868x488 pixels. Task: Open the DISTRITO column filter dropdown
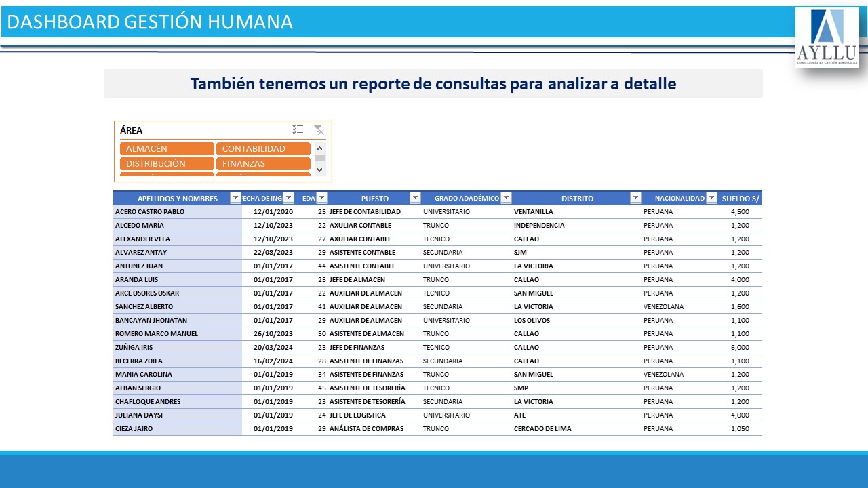pyautogui.click(x=635, y=198)
